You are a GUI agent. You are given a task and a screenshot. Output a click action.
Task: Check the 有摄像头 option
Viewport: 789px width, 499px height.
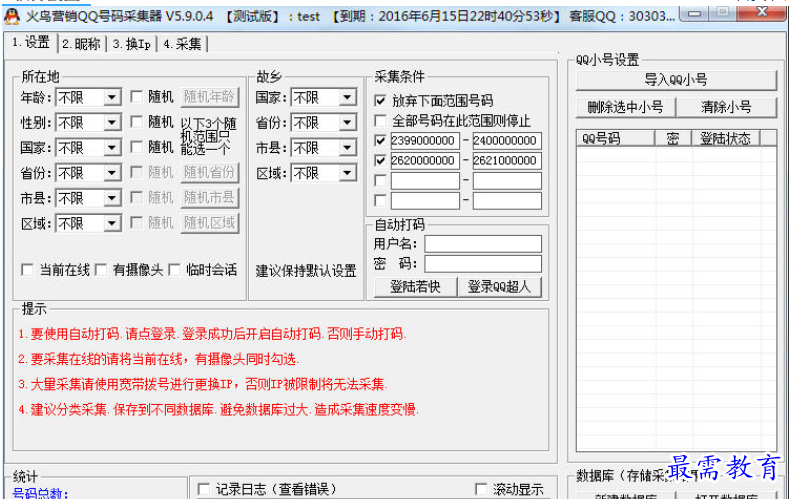coord(101,270)
